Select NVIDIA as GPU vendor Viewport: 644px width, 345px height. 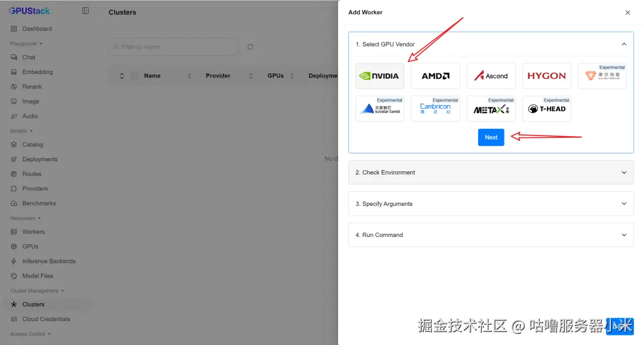pyautogui.click(x=379, y=76)
